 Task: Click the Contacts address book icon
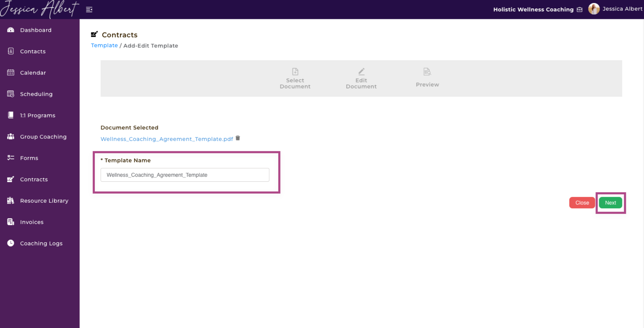click(11, 51)
